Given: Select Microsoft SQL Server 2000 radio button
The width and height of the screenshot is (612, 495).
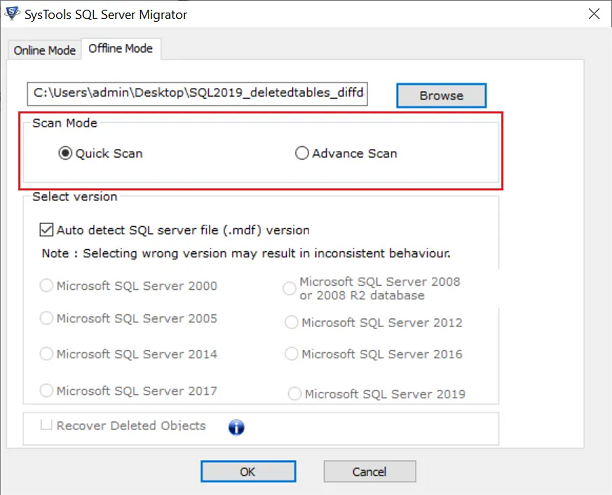Looking at the screenshot, I should coord(46,285).
